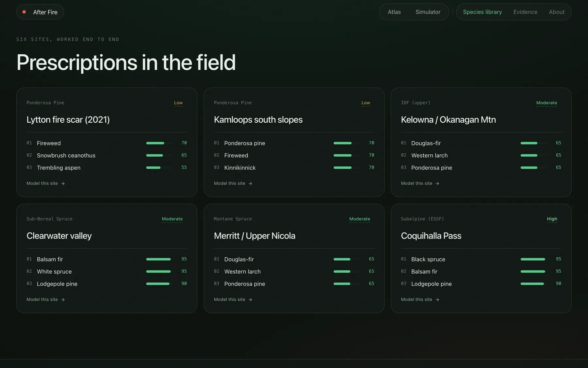The height and width of the screenshot is (368, 588).
Task: Select the Species library nav item
Action: [482, 12]
